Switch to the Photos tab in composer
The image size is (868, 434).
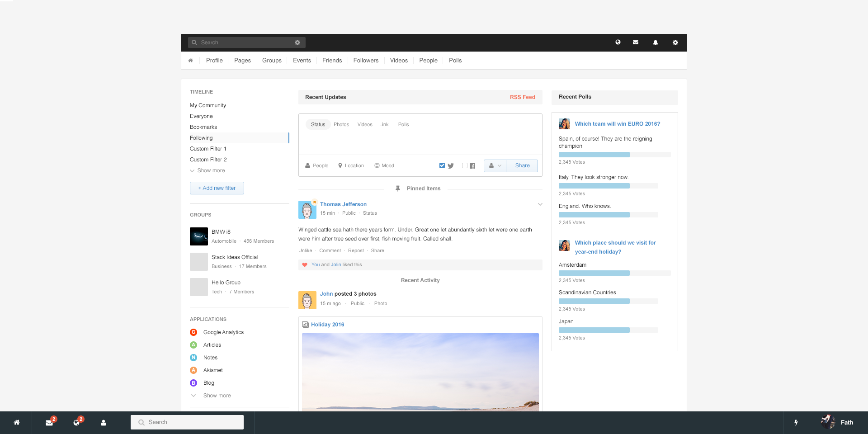click(x=341, y=124)
